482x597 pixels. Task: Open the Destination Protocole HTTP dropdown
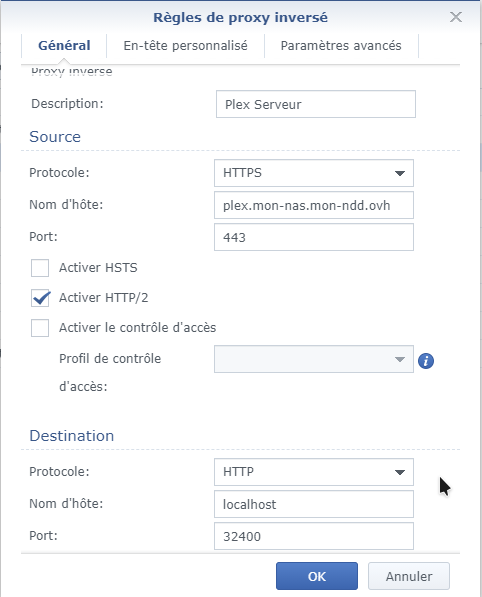click(x=314, y=472)
